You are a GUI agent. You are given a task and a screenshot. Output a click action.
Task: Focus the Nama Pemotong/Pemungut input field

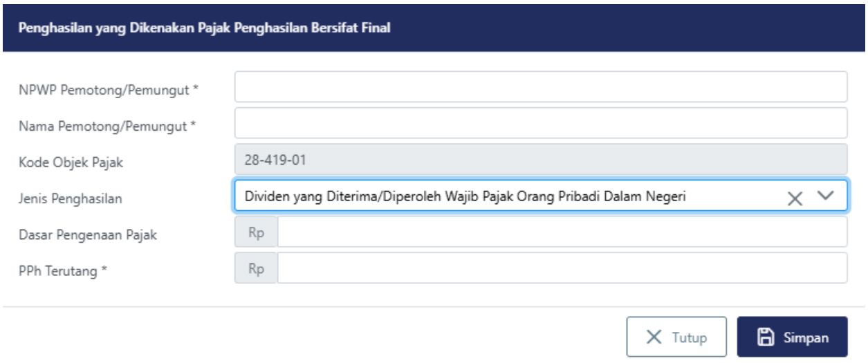540,123
